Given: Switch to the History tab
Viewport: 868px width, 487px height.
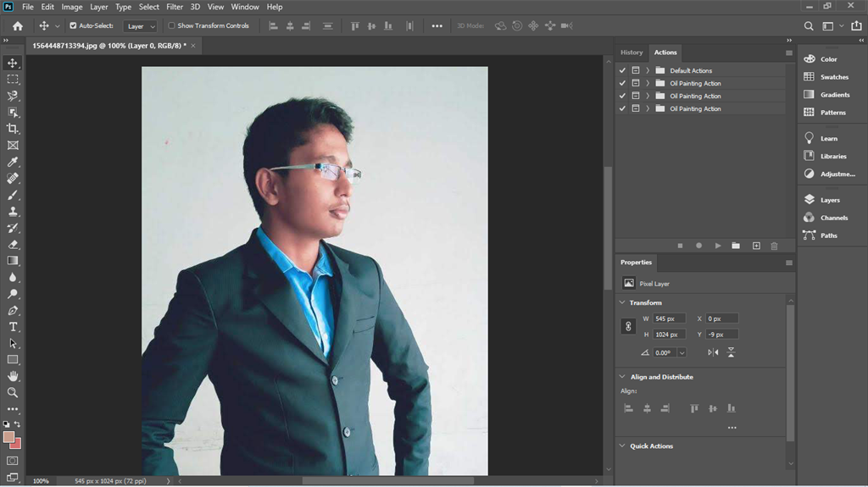Looking at the screenshot, I should pos(632,52).
